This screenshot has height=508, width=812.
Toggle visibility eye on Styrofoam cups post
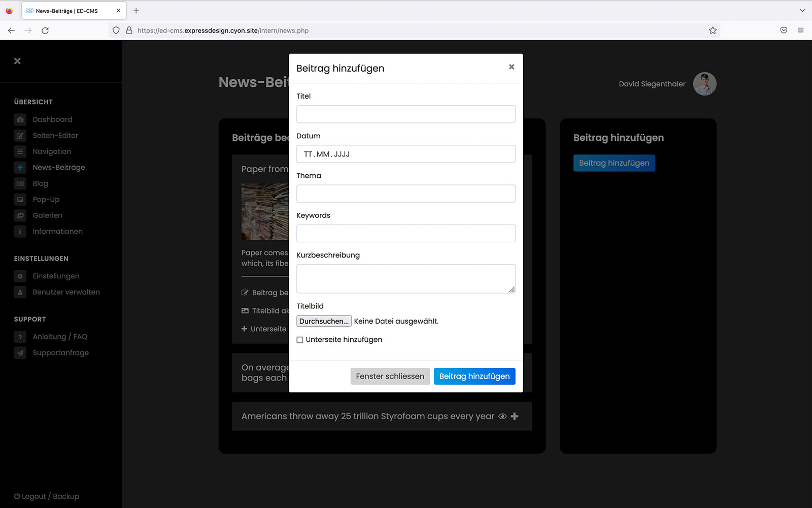point(502,417)
